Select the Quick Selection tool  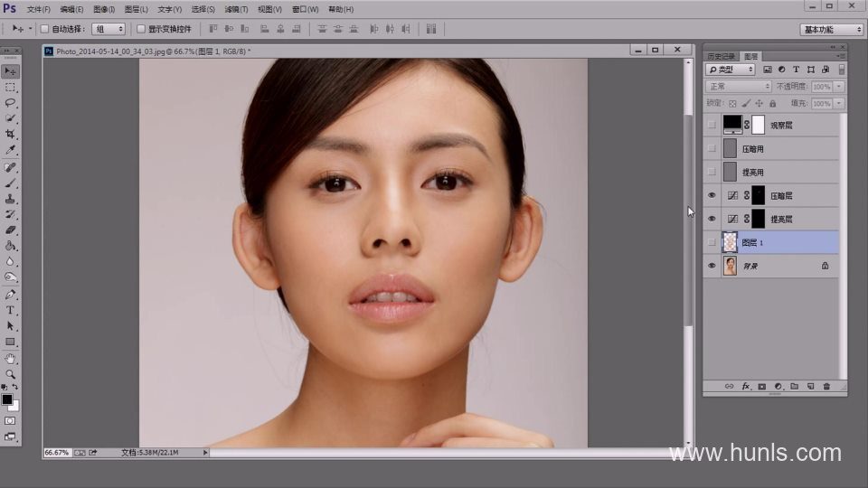(x=11, y=118)
